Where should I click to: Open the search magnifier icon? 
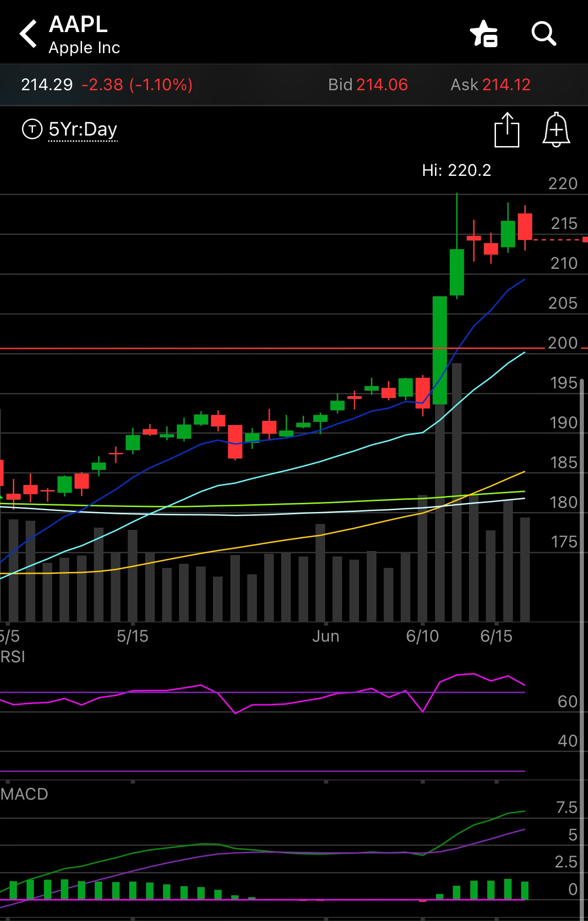(544, 34)
